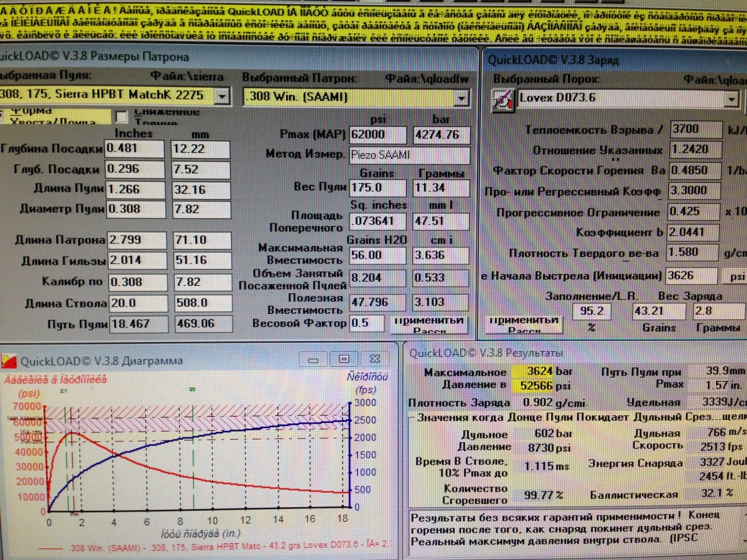
Task: Click the Площадь Поперечного field .073641
Action: coord(377,221)
